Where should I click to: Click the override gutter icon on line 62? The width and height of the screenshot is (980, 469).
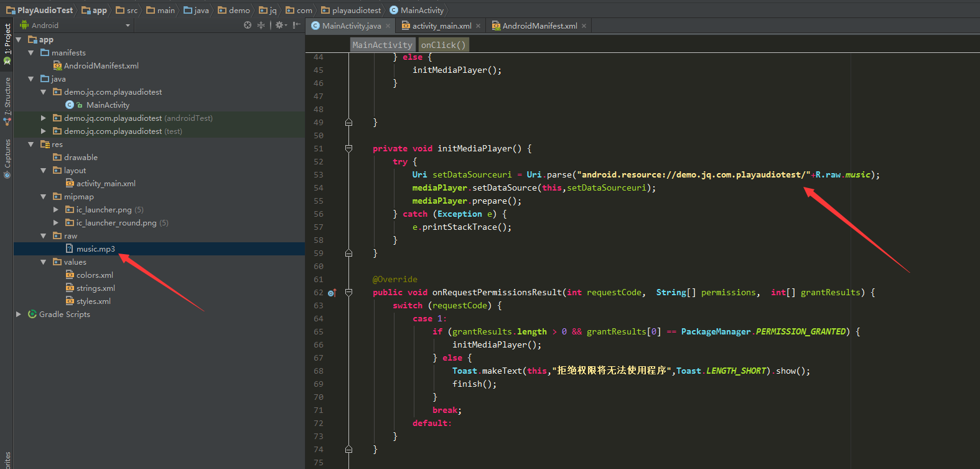332,293
